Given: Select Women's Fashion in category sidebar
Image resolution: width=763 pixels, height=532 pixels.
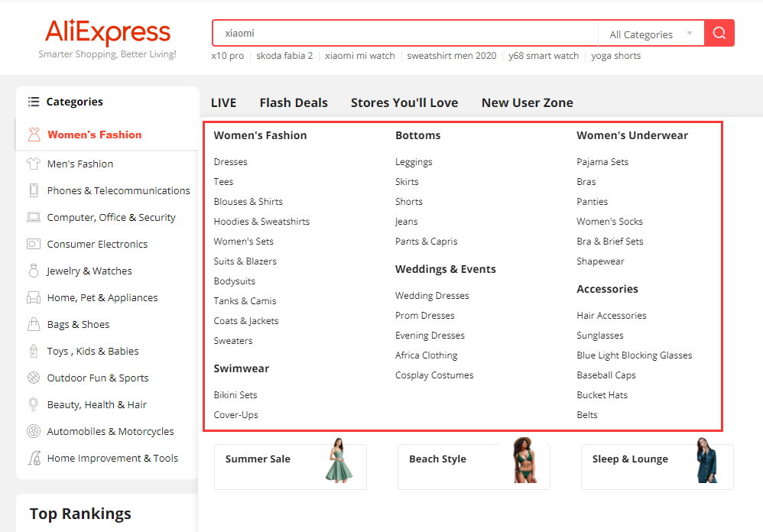Looking at the screenshot, I should tap(94, 135).
